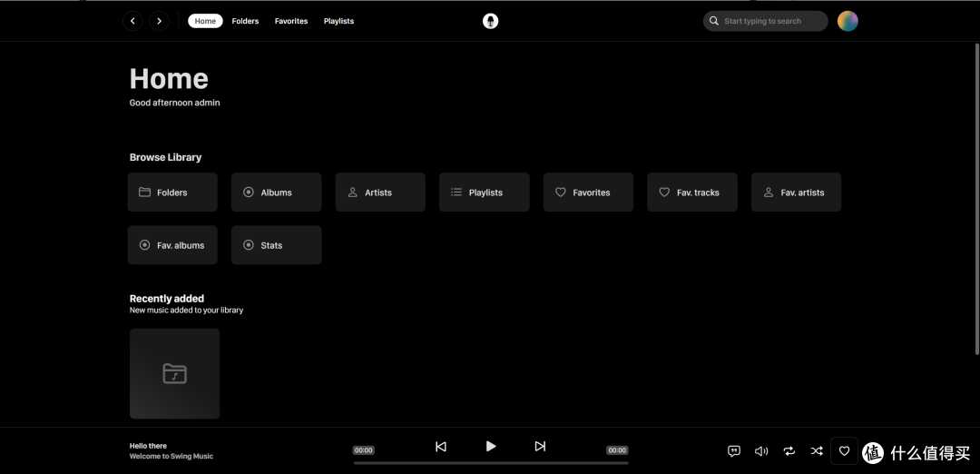Skip to the previous track

pos(441,447)
